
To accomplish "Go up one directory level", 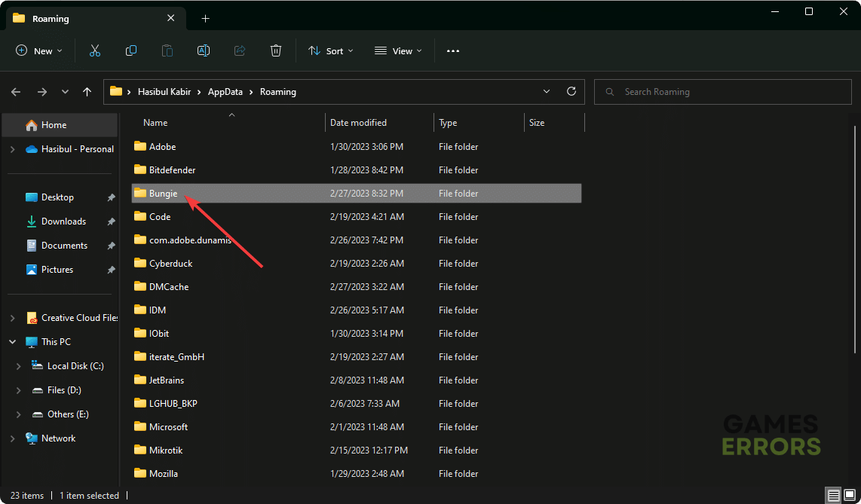I will point(87,91).
